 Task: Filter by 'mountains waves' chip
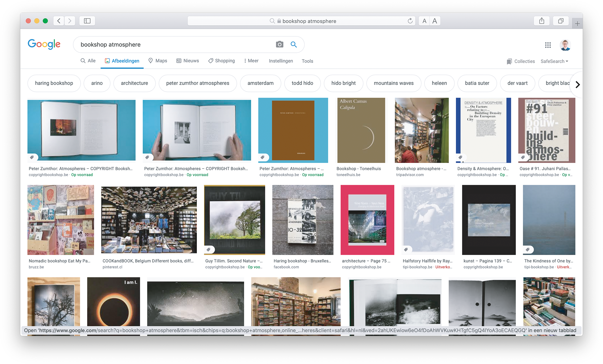[x=394, y=83]
